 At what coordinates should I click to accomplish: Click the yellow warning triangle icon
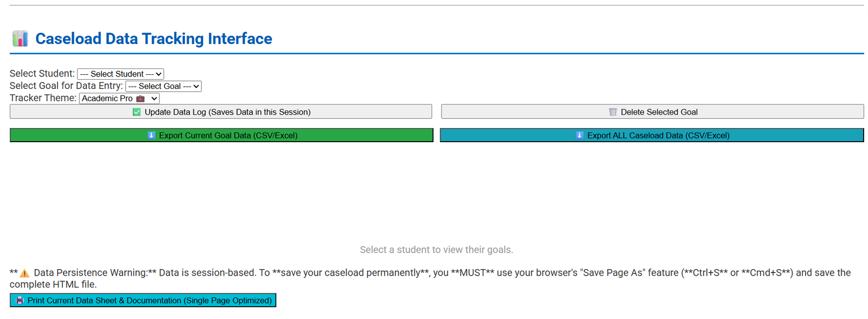[x=24, y=273]
